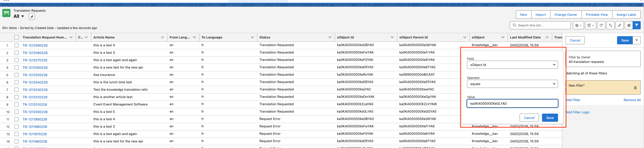644x148 pixels.
Task: Click the 'this is the lunch time test' cell
Action: (x=112, y=82)
